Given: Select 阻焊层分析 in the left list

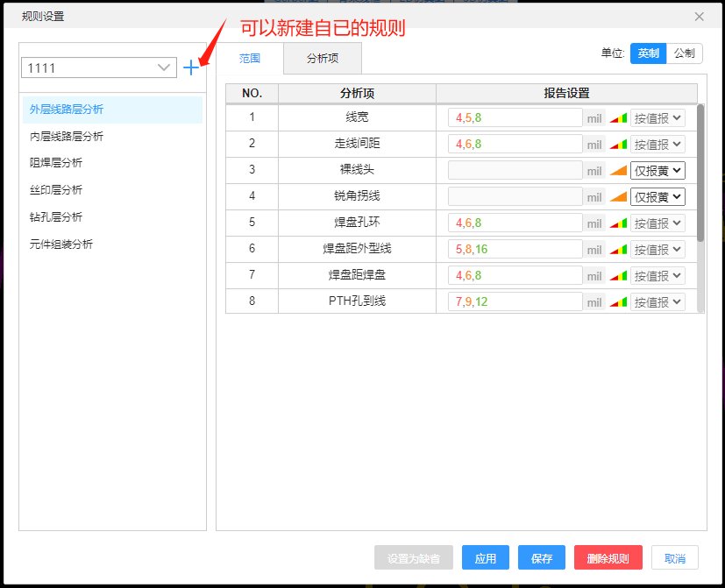Looking at the screenshot, I should coord(56,163).
